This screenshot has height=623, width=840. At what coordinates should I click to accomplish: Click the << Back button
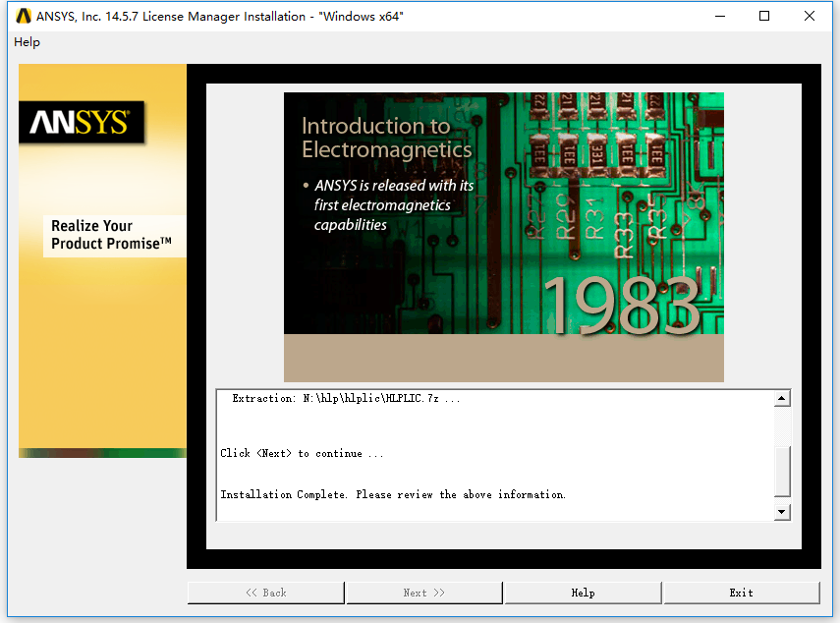265,593
